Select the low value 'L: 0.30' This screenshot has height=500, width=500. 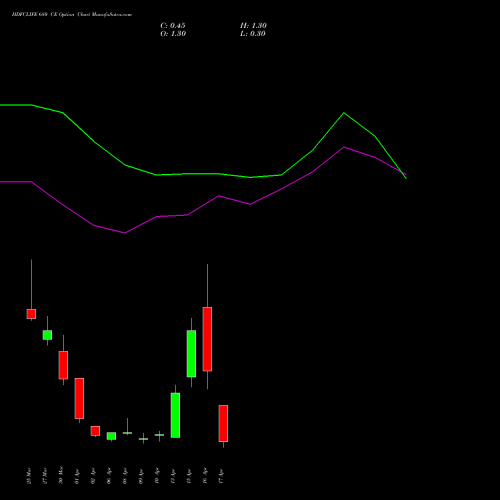(253, 34)
